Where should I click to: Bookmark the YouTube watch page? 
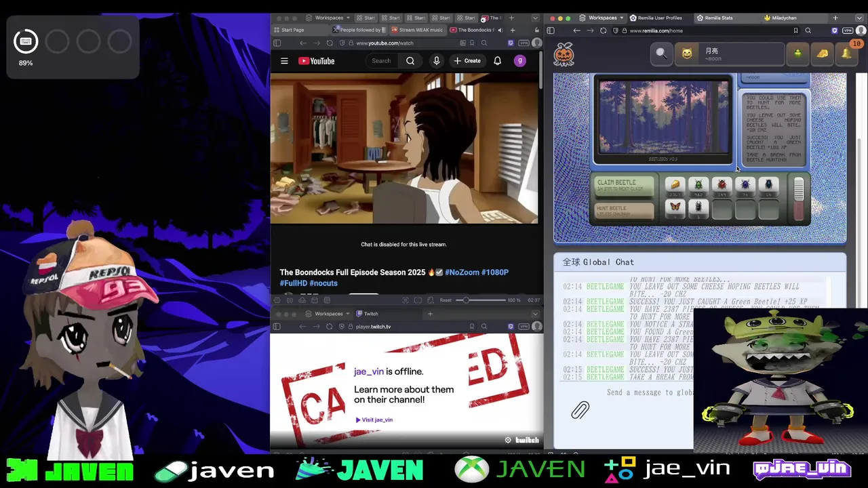472,43
